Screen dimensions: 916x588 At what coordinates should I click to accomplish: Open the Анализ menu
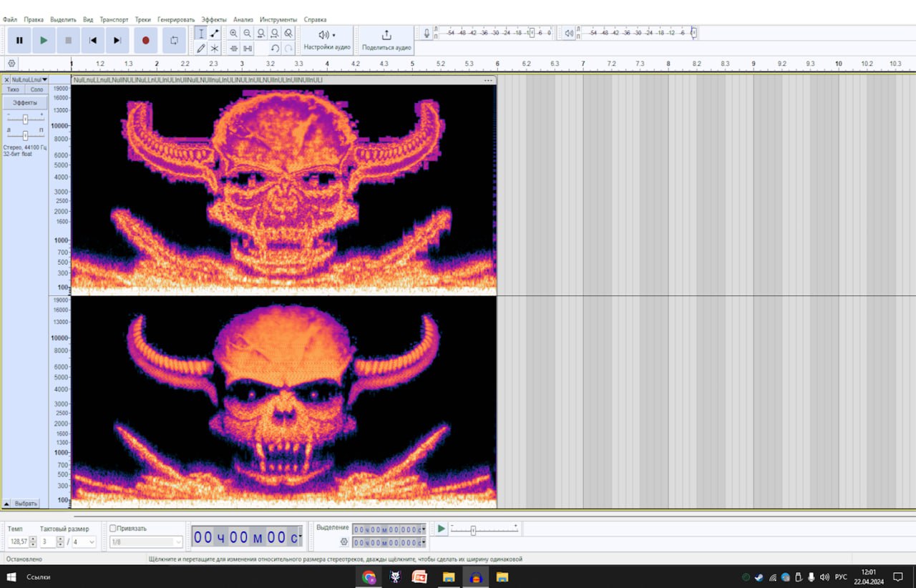click(x=243, y=19)
